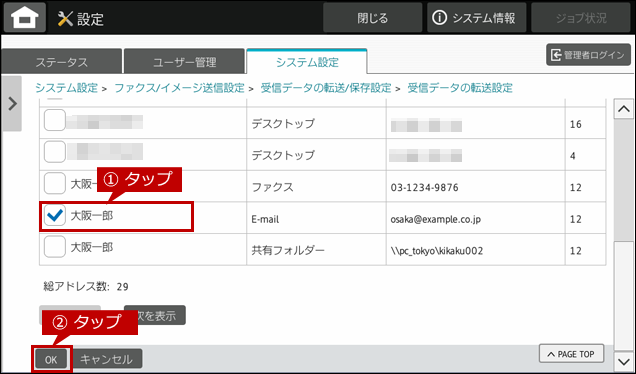Screen dimensions: 636x374
Task: Check the 大阪一郎 ファクス row checkbox
Action: click(55, 183)
